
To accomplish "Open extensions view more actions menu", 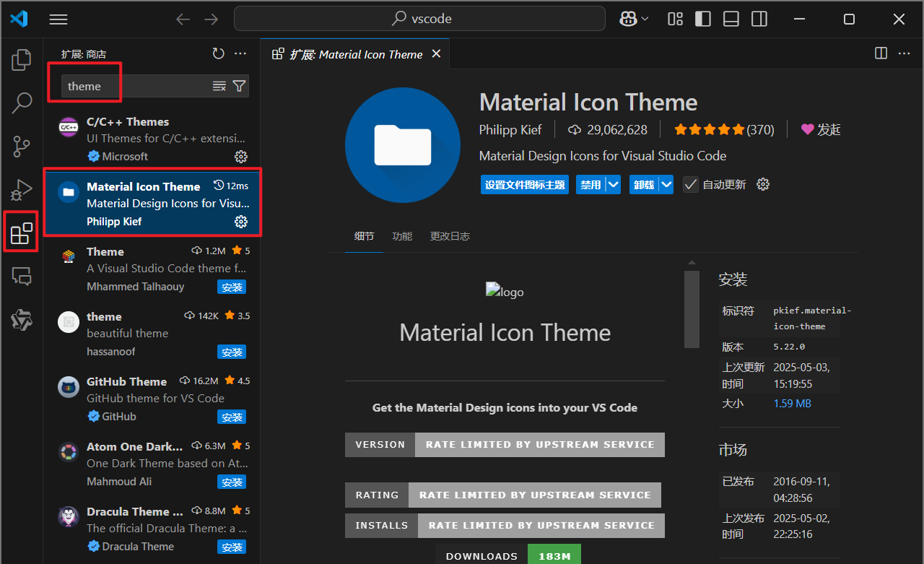I will (240, 53).
